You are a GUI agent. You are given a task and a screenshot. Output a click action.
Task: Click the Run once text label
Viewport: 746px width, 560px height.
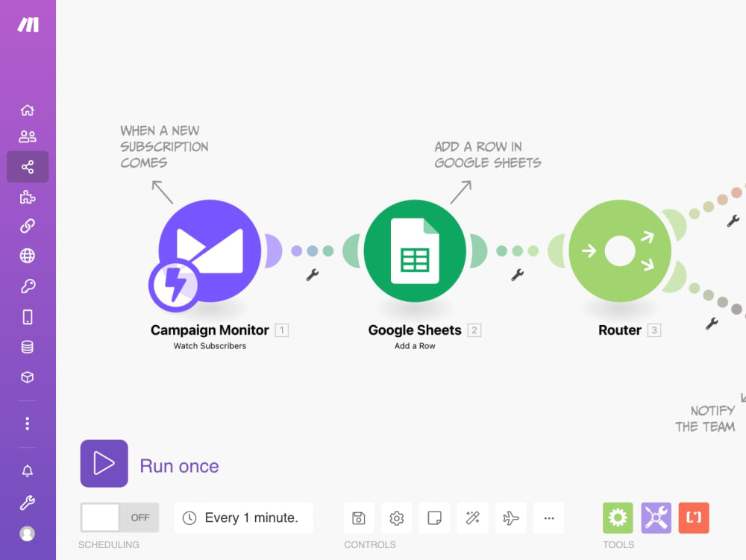(x=179, y=466)
